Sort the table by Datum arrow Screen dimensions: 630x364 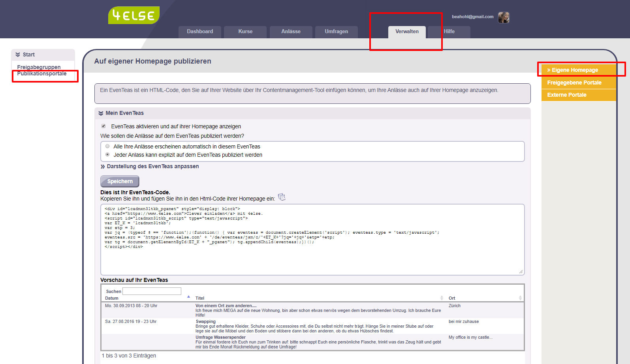coord(189,296)
